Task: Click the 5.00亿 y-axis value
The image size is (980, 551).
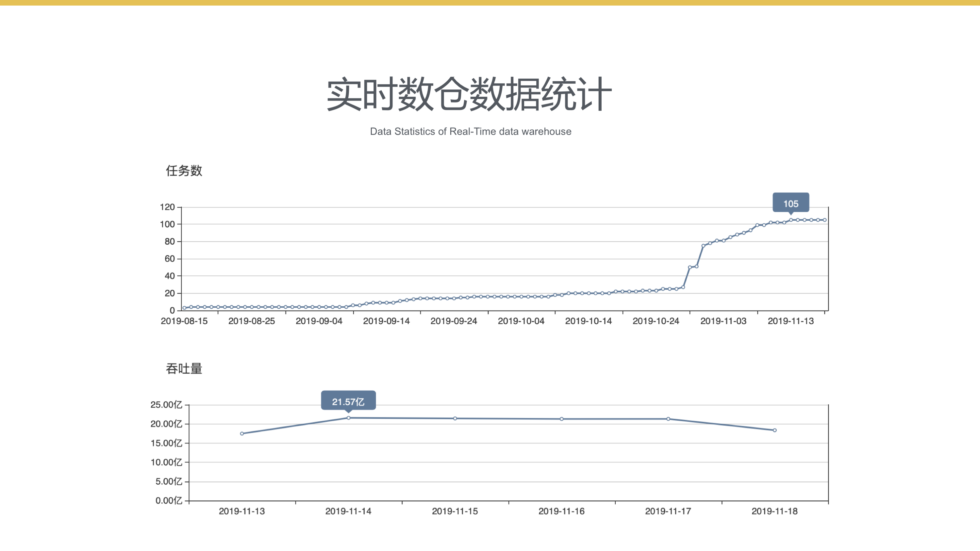Action: (169, 481)
